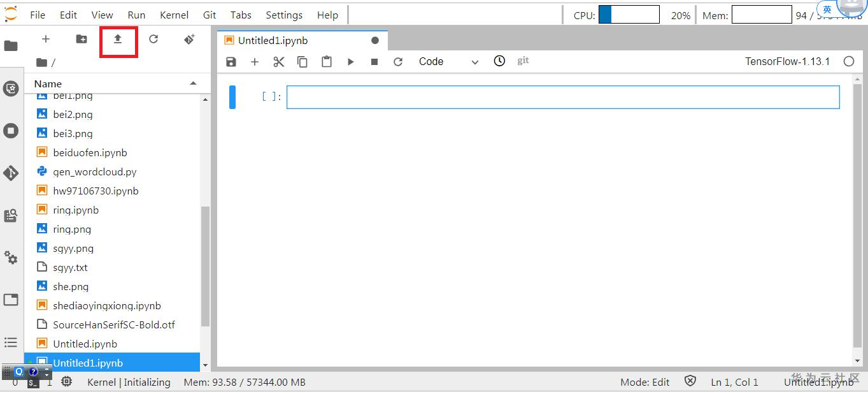Select sgyy.png image file

(x=112, y=249)
